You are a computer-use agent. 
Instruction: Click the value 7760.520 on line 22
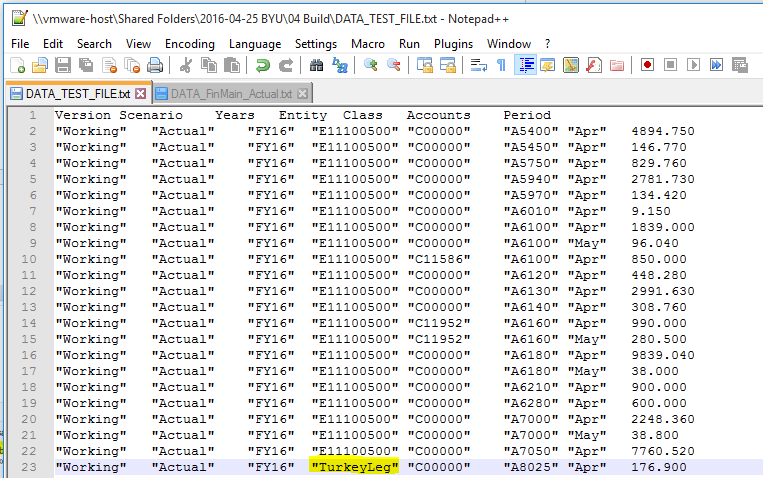663,451
